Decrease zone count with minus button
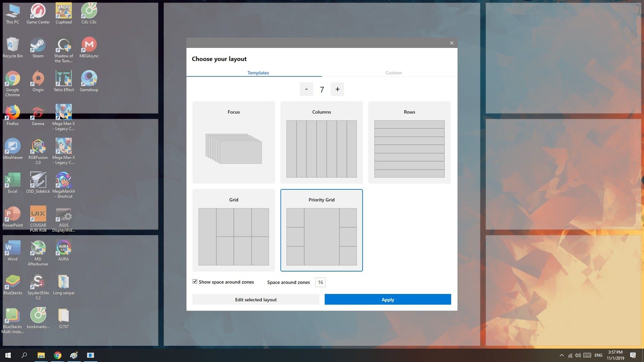Screen dimensions: 644x362 point(306,89)
